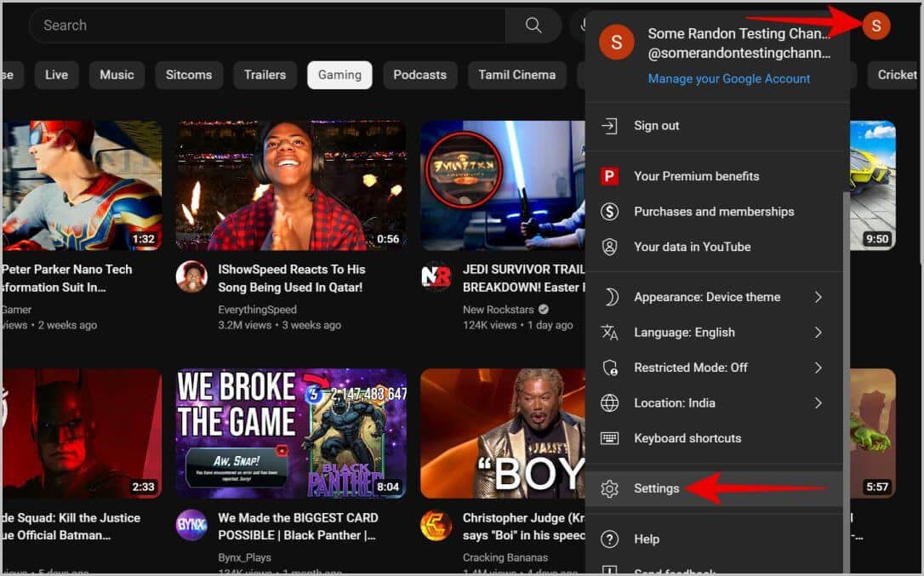Select the Podcasts filter chip

pyautogui.click(x=420, y=75)
